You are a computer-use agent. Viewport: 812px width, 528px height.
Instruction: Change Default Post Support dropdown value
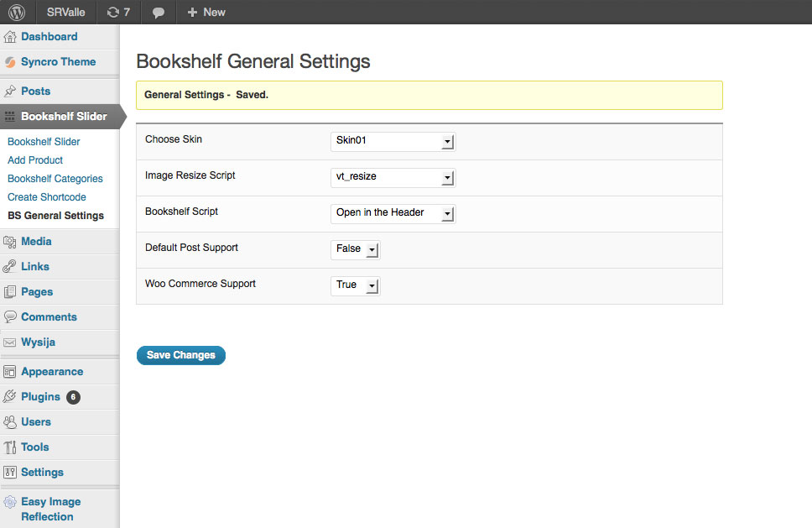click(356, 249)
